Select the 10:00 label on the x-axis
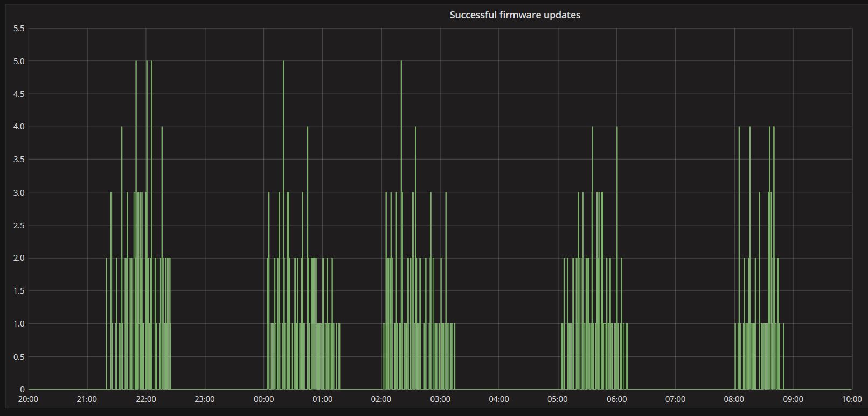868x416 pixels. [x=851, y=399]
